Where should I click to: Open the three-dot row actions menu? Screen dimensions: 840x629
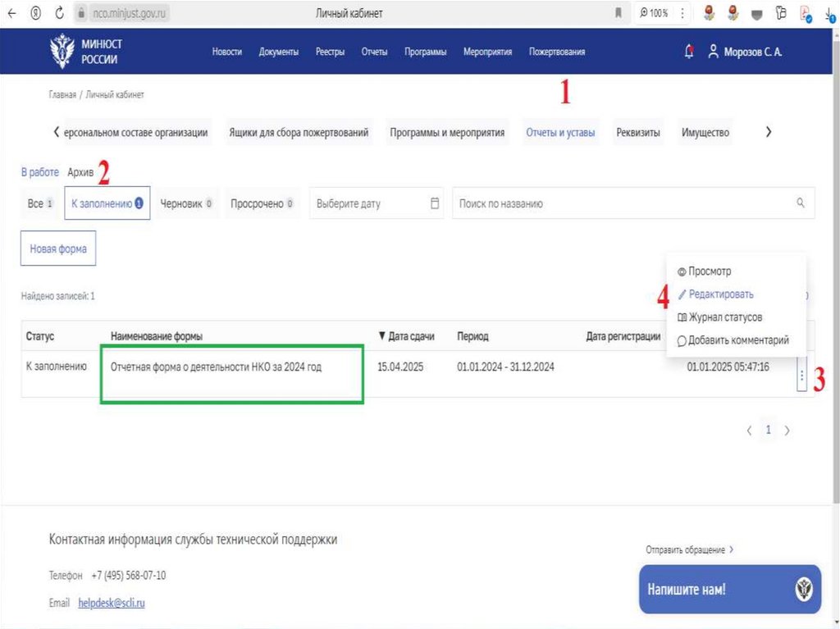(x=801, y=378)
